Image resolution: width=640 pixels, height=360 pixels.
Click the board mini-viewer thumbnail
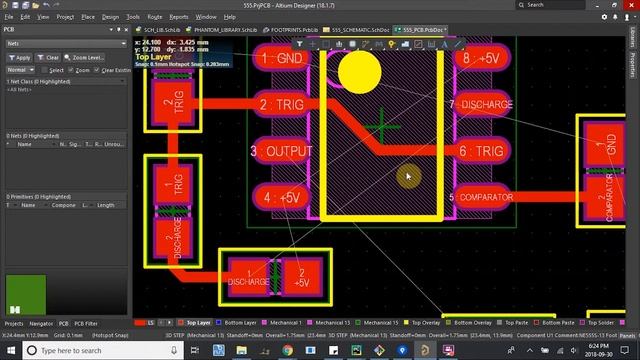pos(26,294)
